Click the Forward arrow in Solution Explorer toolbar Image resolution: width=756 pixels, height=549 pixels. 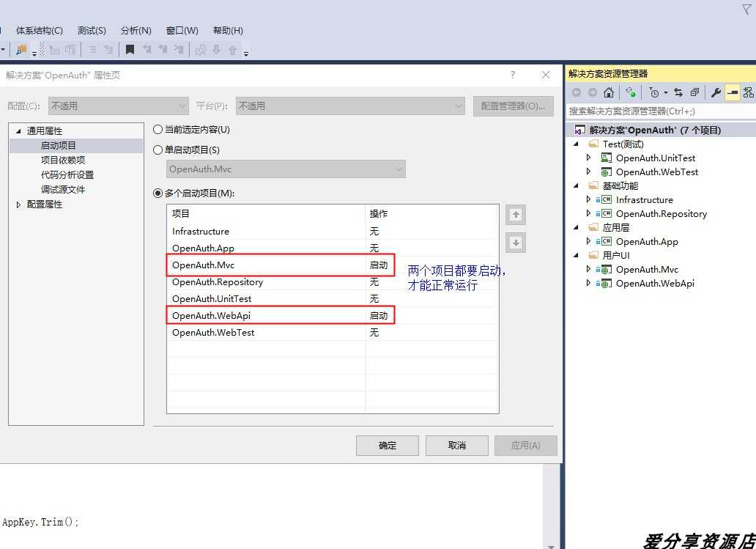tap(593, 92)
